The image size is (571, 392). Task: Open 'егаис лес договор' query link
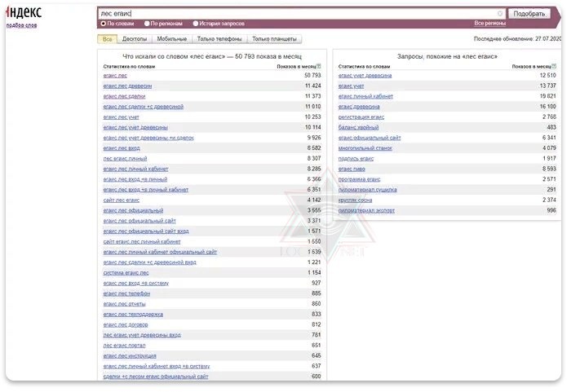tap(126, 324)
